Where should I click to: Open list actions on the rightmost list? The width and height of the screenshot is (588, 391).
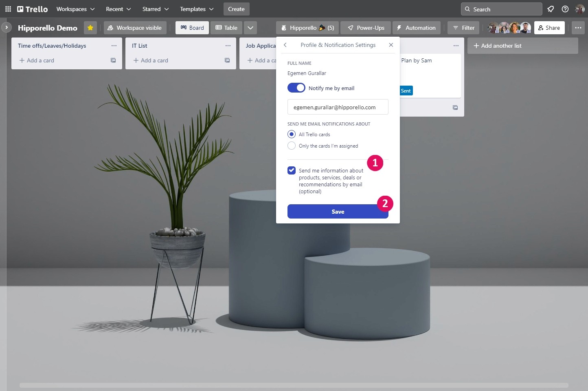point(456,46)
